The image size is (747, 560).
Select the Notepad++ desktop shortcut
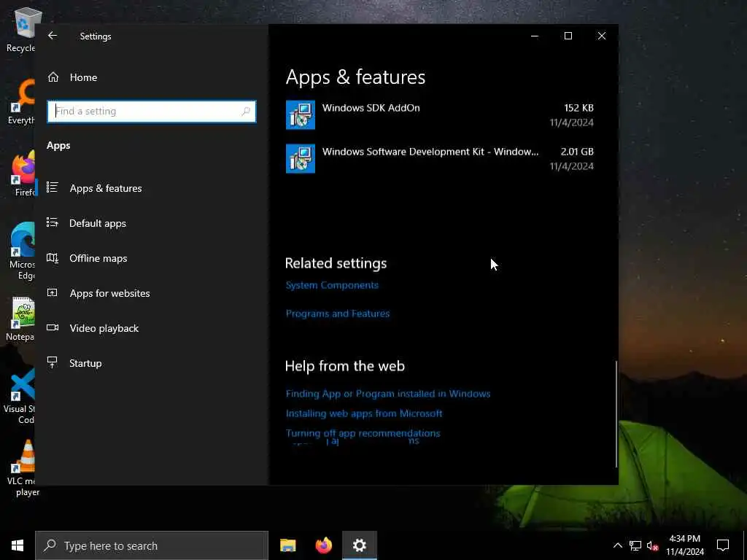[x=21, y=319]
